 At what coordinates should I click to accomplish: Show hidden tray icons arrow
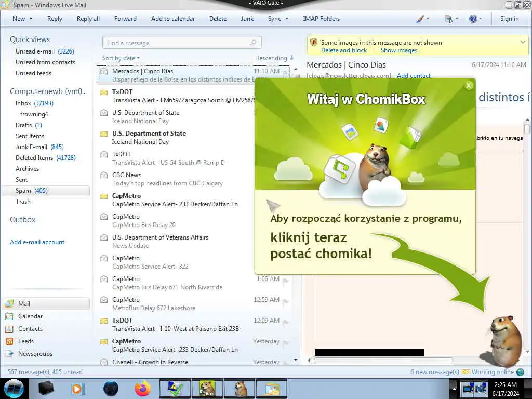[x=454, y=389]
